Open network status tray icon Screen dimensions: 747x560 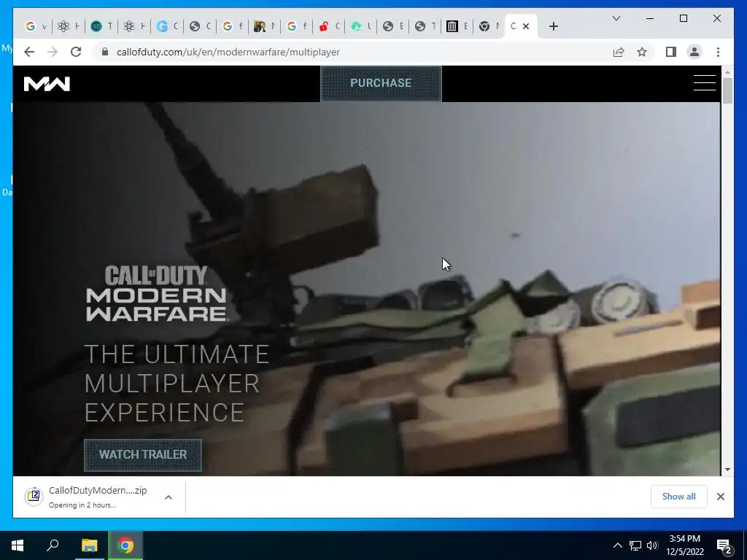[x=635, y=545]
